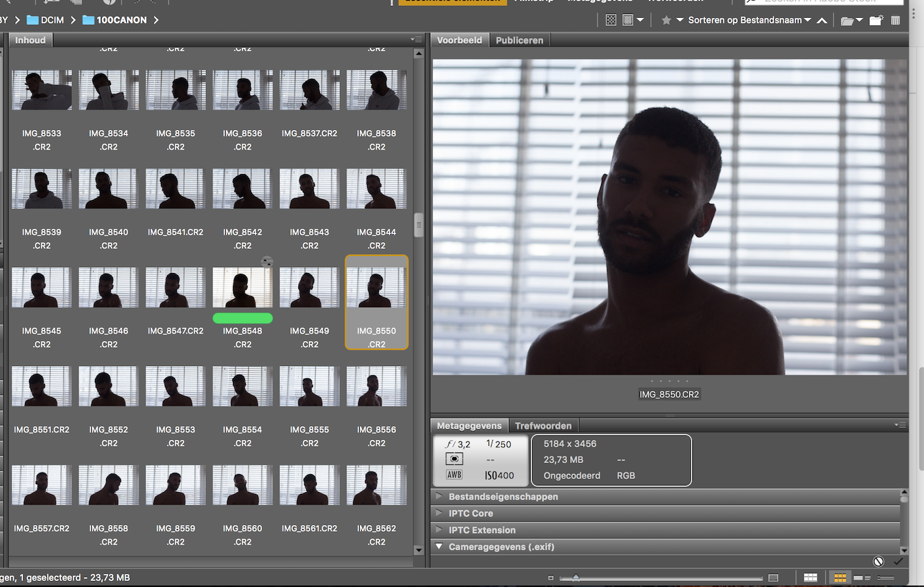Open the rating filter dropdown arrow
The width and height of the screenshot is (924, 587).
pyautogui.click(x=680, y=20)
